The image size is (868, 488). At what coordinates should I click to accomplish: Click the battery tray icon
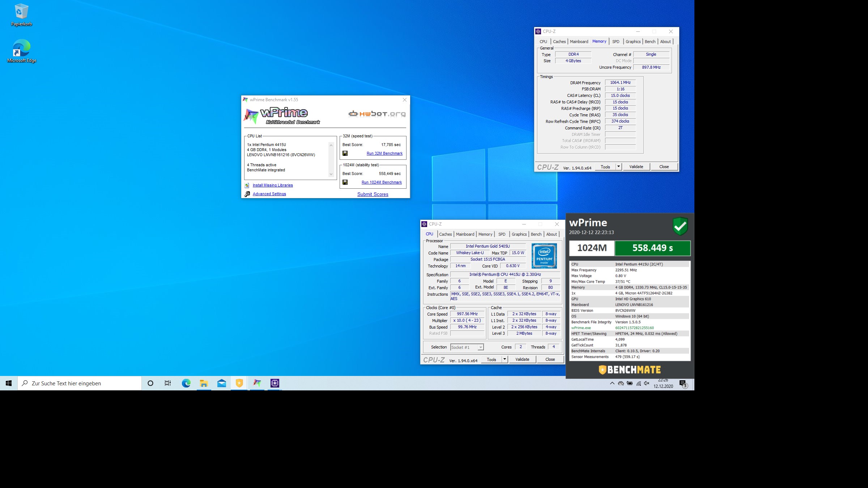pyautogui.click(x=630, y=383)
